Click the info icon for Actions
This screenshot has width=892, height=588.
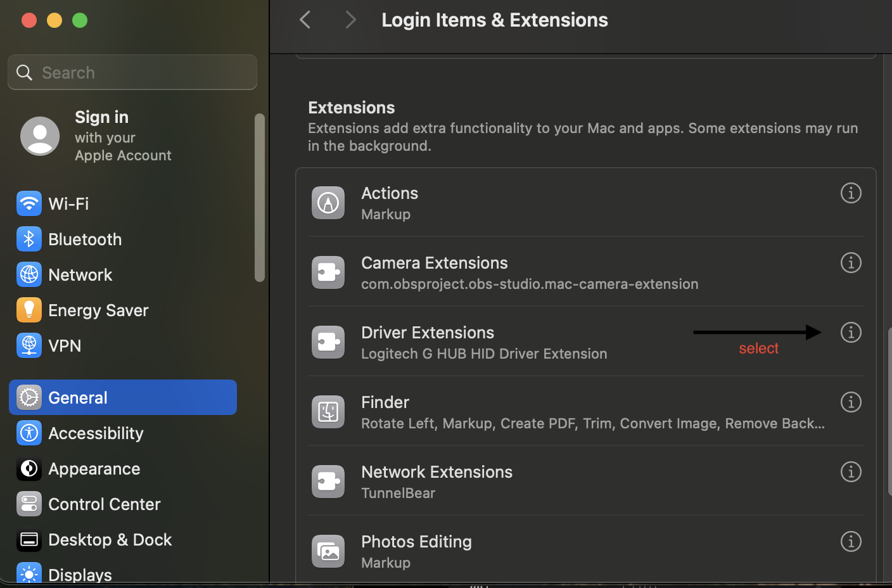(x=850, y=193)
